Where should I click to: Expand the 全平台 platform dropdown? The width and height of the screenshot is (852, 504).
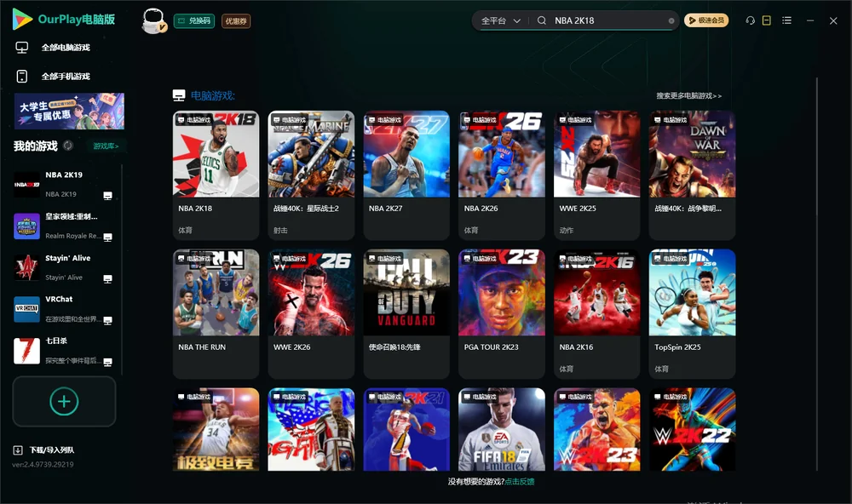pyautogui.click(x=500, y=20)
